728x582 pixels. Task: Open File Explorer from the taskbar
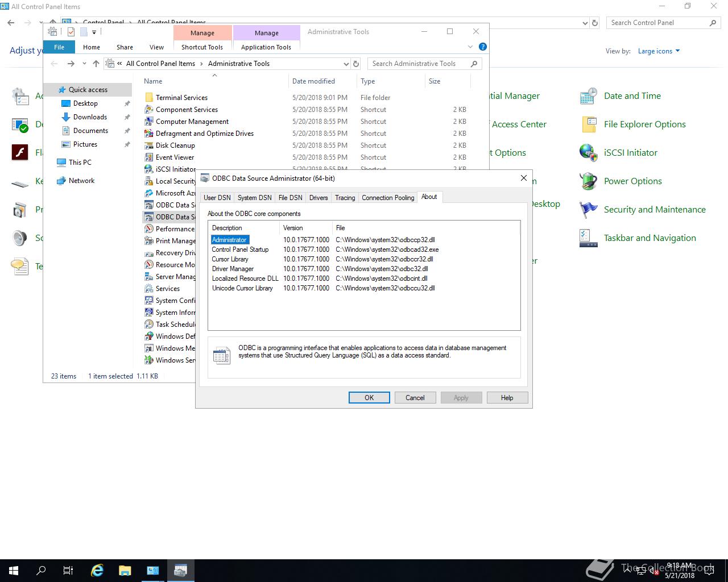pyautogui.click(x=125, y=571)
